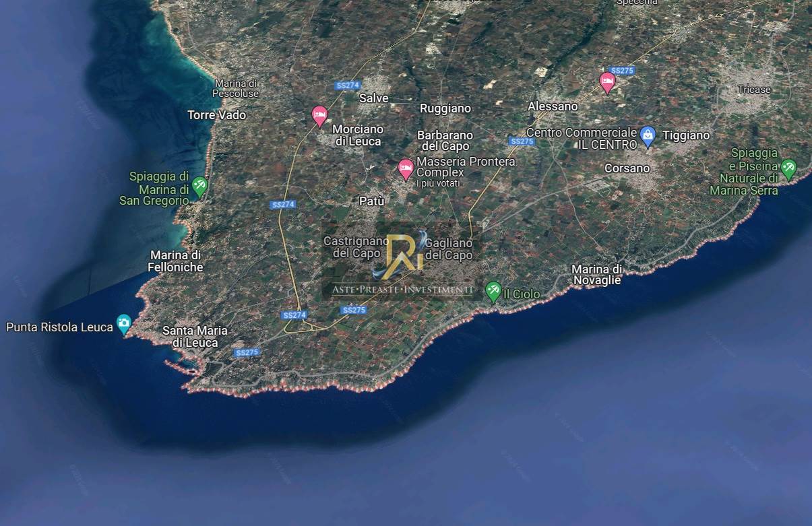
Task: Click the Ruggiano town label
Action: [445, 108]
